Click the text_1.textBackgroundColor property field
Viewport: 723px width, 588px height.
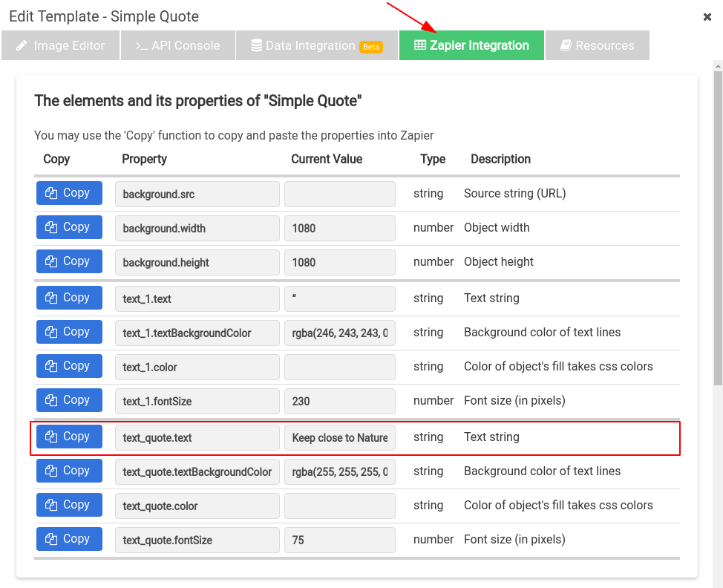click(x=197, y=333)
